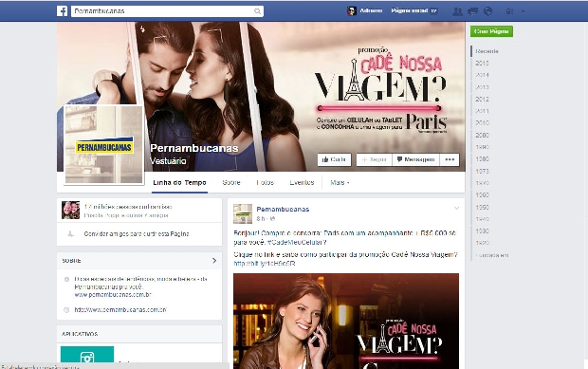This screenshot has width=588, height=369.
Task: Select Linha do Tempo tab
Action: (179, 183)
